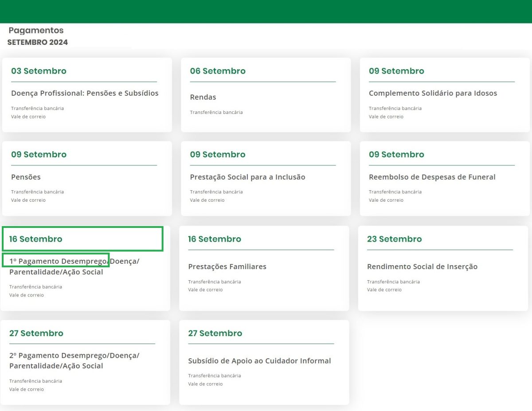Viewport: 532px width, 411px height.
Task: Open "Doença Profissional: Pensões e Subsídios" title
Action: click(85, 94)
